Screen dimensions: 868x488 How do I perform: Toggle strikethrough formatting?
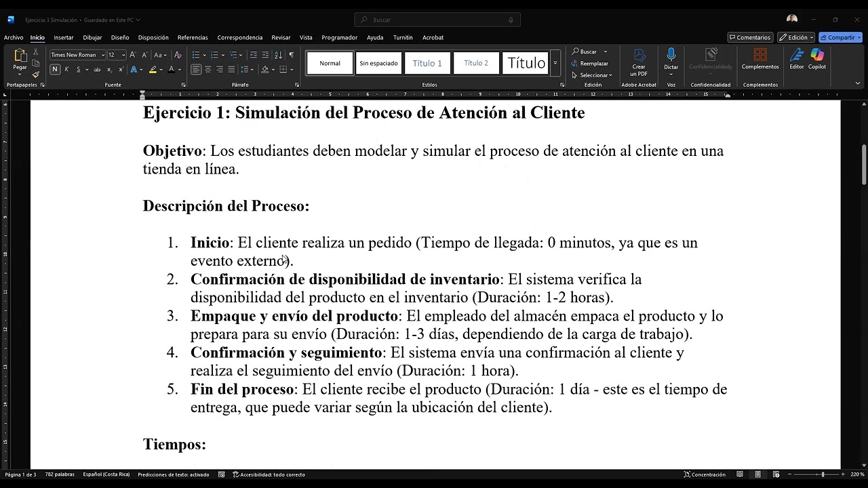97,69
